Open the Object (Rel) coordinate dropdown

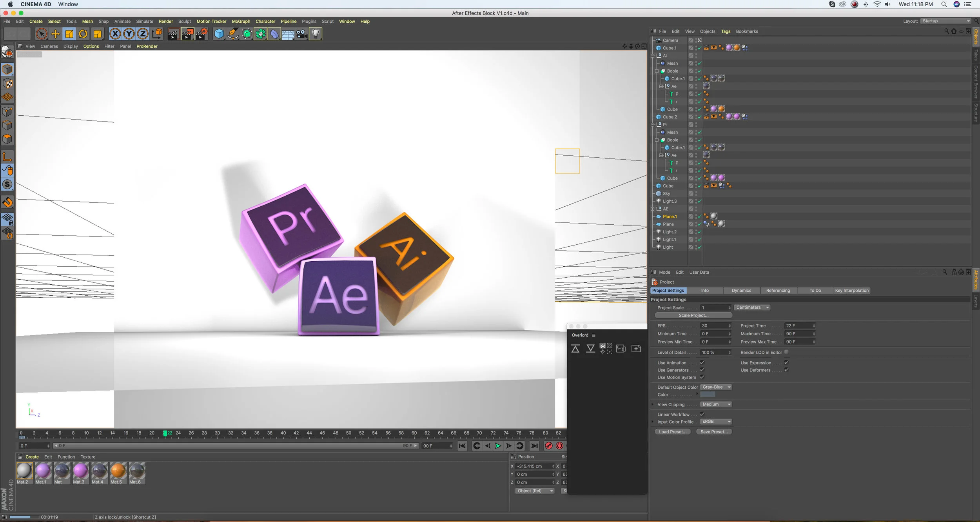coord(535,491)
